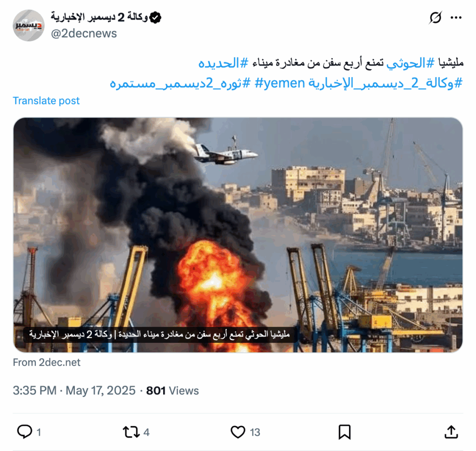Click Translate post link
Screen dimensions: 476x451
(x=46, y=101)
